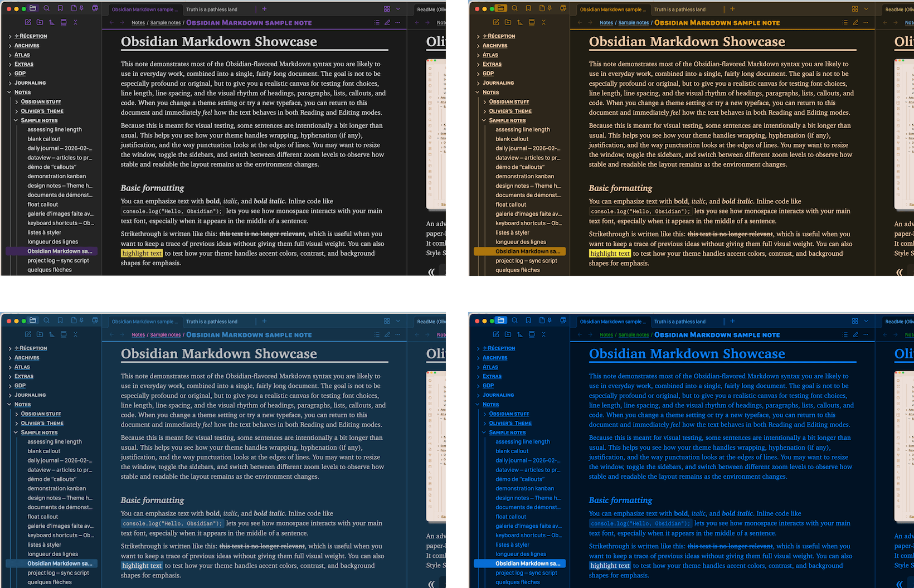Screen dimensions: 914x588
Task: Open bookmarks icon in the bright-blue-text window
Action: pos(528,320)
